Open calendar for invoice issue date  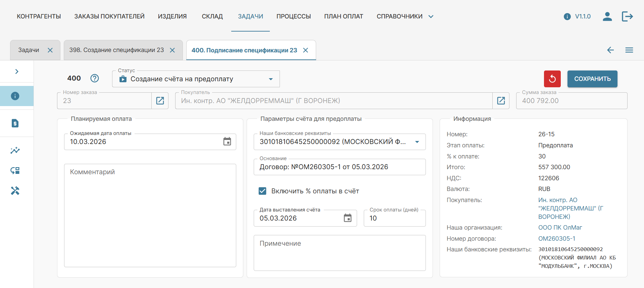point(348,218)
